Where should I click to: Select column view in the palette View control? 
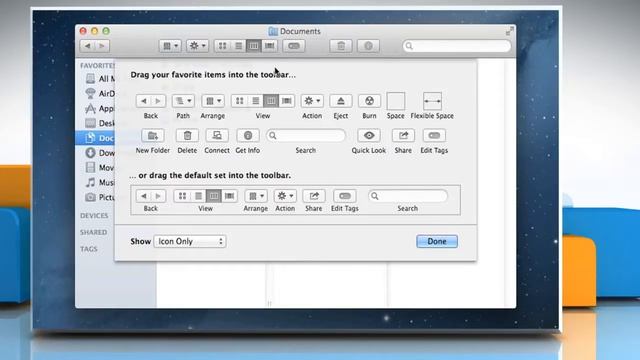pyautogui.click(x=271, y=101)
